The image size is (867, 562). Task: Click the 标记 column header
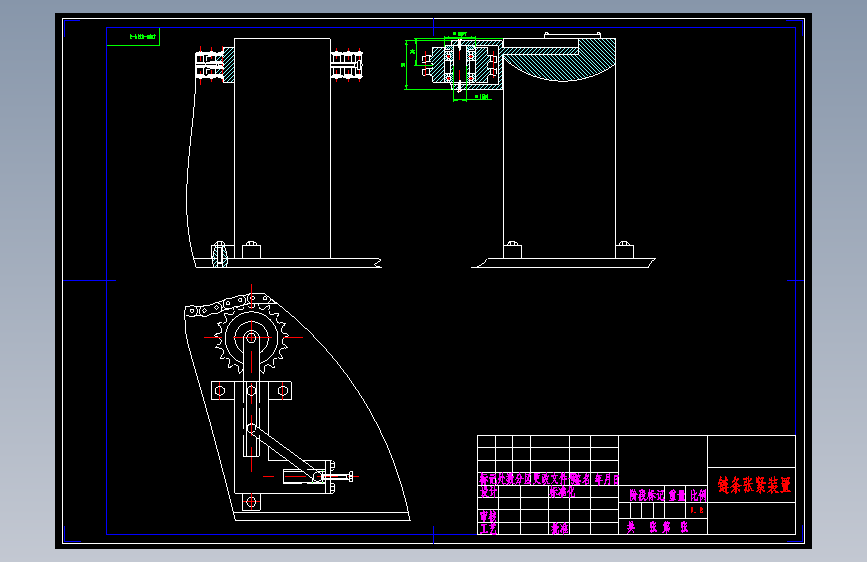pyautogui.click(x=488, y=479)
